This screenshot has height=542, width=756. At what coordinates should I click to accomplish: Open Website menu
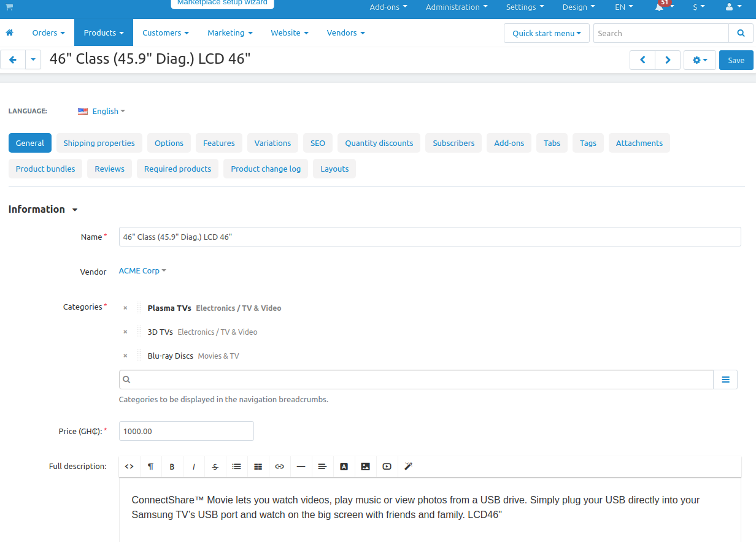coord(290,32)
